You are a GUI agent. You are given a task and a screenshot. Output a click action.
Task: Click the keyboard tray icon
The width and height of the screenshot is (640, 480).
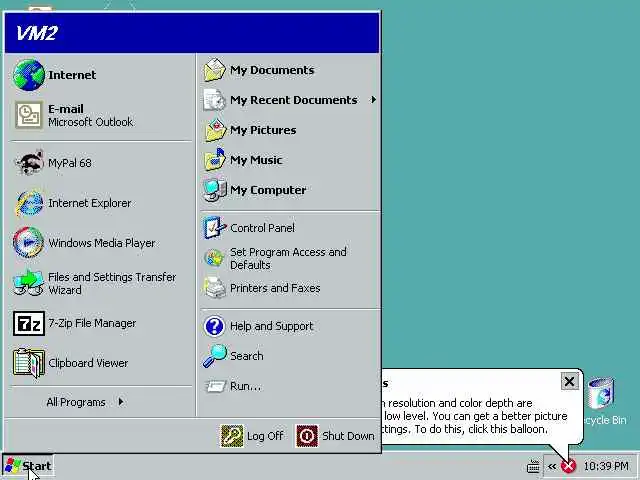coord(533,466)
